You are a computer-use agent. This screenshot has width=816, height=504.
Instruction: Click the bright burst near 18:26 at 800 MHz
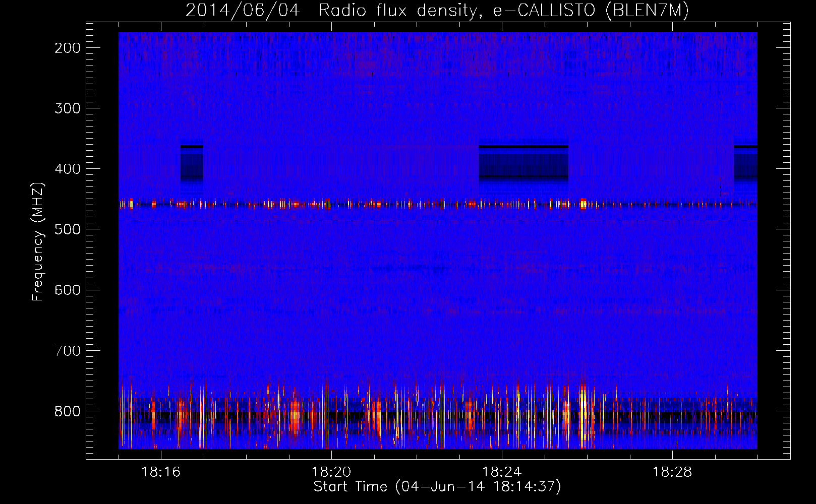pos(584,415)
